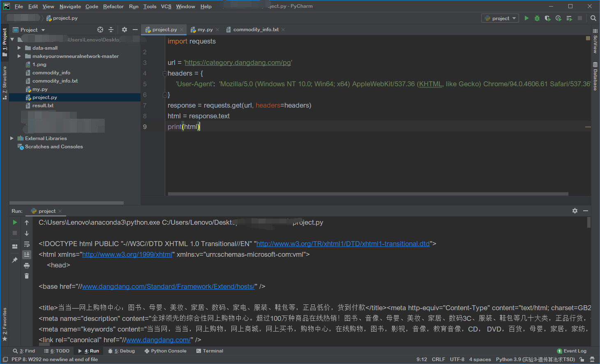
Task: Pin the Run tab
Action: (15, 260)
